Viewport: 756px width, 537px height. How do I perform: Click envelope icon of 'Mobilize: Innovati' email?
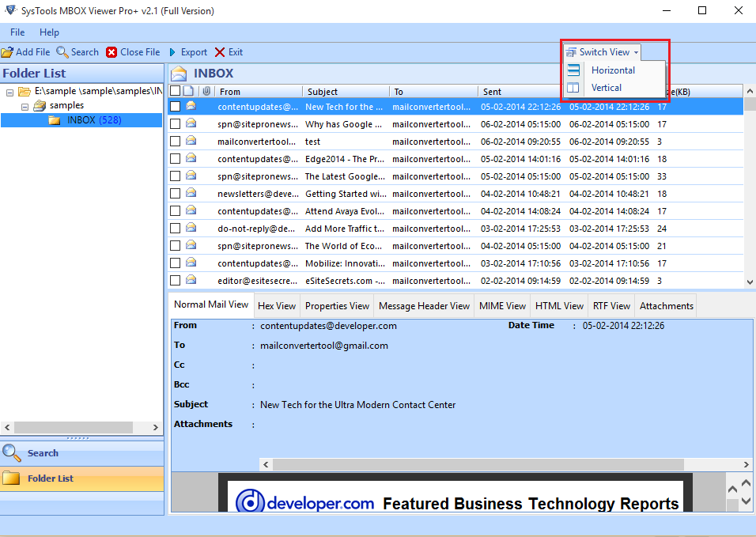(191, 263)
